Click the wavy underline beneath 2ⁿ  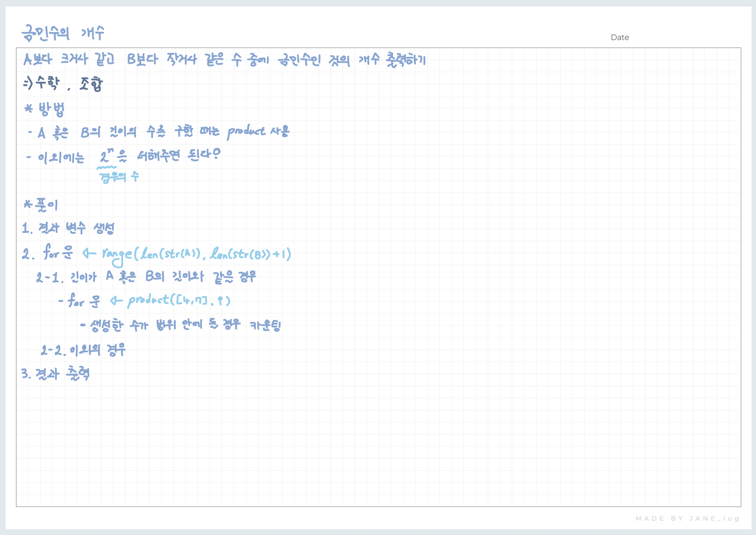click(107, 168)
